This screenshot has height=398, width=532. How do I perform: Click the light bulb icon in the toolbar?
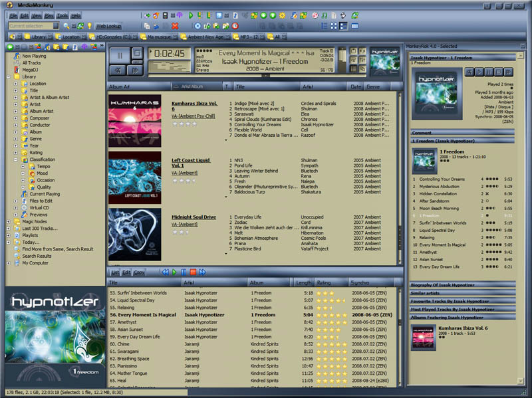(x=89, y=26)
